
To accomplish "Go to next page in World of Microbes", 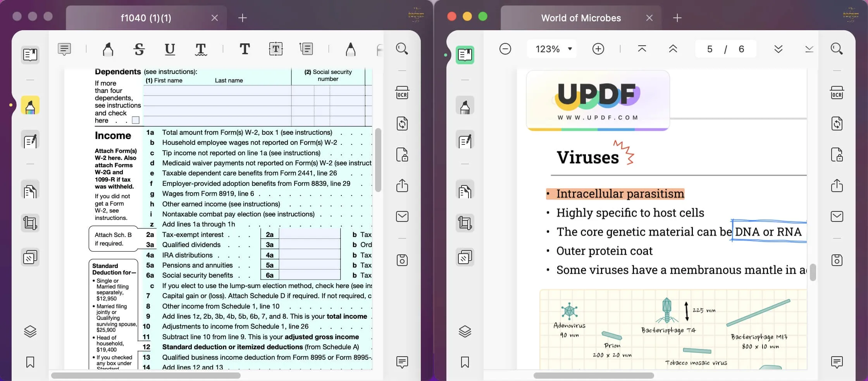I will pyautogui.click(x=778, y=49).
